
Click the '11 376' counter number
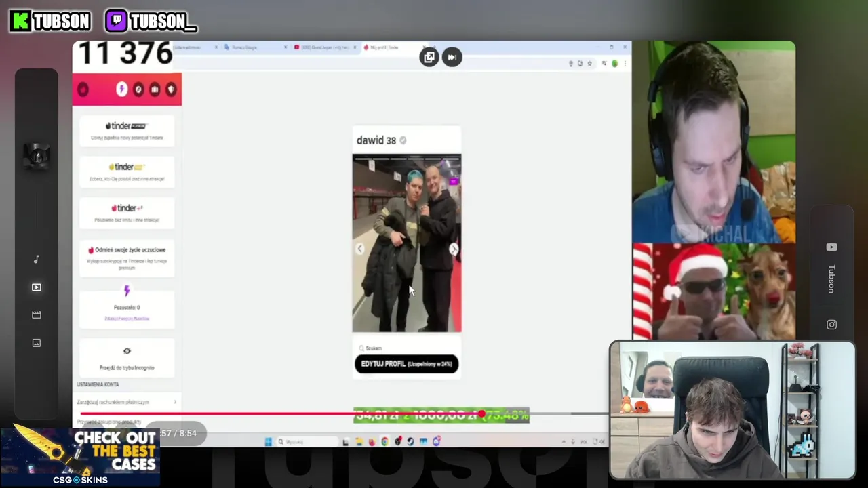click(x=125, y=54)
